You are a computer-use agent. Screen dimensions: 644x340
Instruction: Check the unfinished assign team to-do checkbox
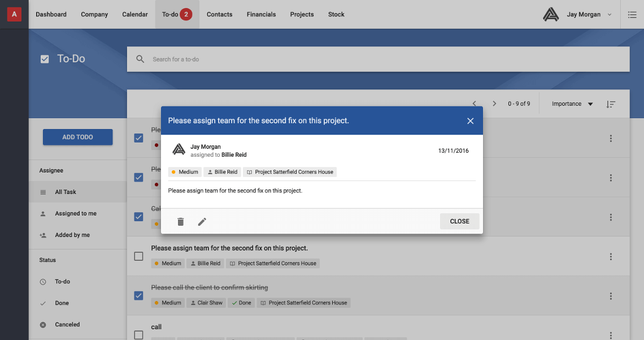click(x=138, y=256)
